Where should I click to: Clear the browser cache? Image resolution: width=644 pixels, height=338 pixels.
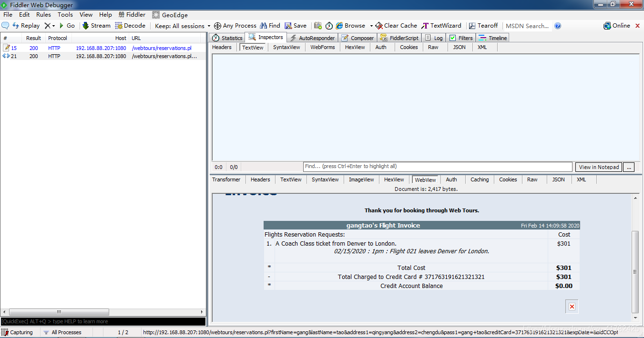click(396, 26)
